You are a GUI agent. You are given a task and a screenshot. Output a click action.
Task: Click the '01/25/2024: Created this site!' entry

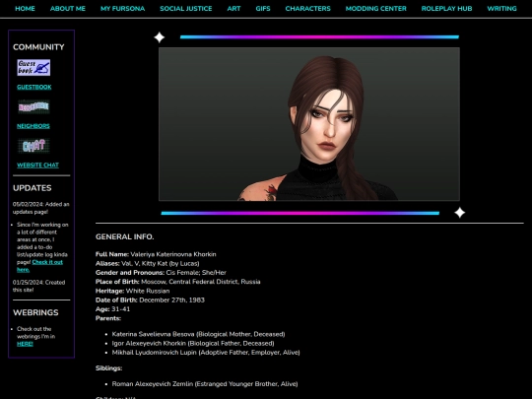click(39, 286)
